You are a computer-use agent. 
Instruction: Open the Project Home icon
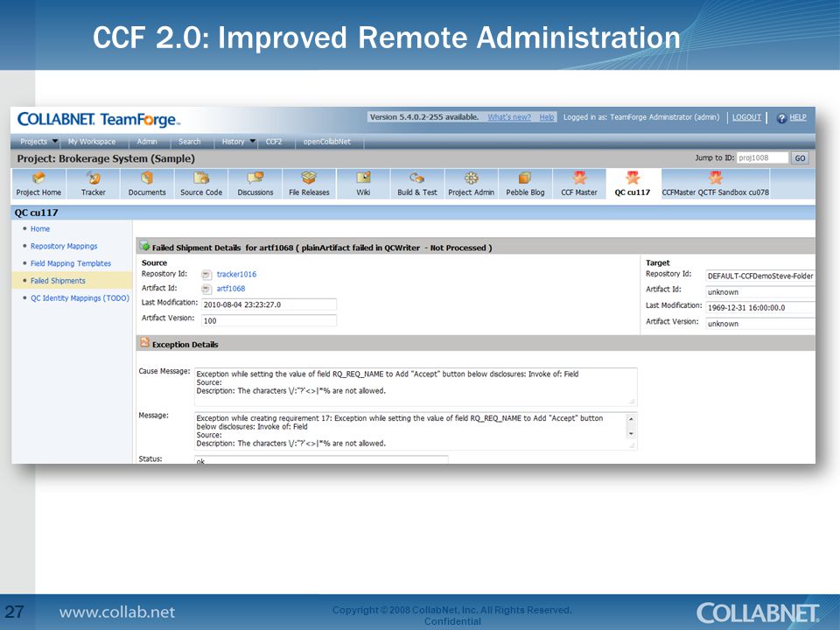coord(38,178)
